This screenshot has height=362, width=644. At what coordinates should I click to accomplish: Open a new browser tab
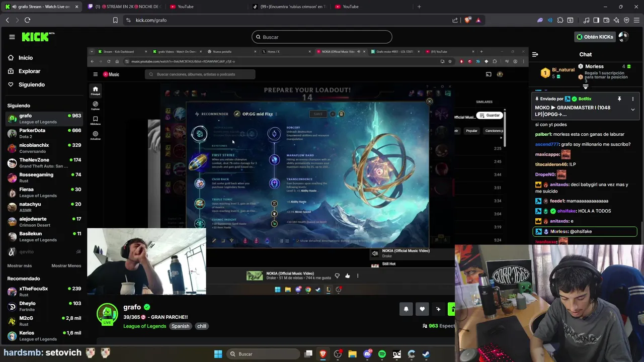pos(419,7)
